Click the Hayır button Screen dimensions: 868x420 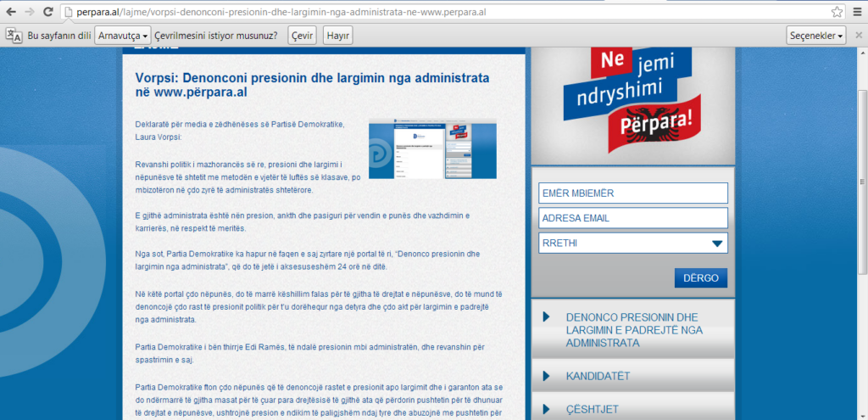[x=337, y=36]
